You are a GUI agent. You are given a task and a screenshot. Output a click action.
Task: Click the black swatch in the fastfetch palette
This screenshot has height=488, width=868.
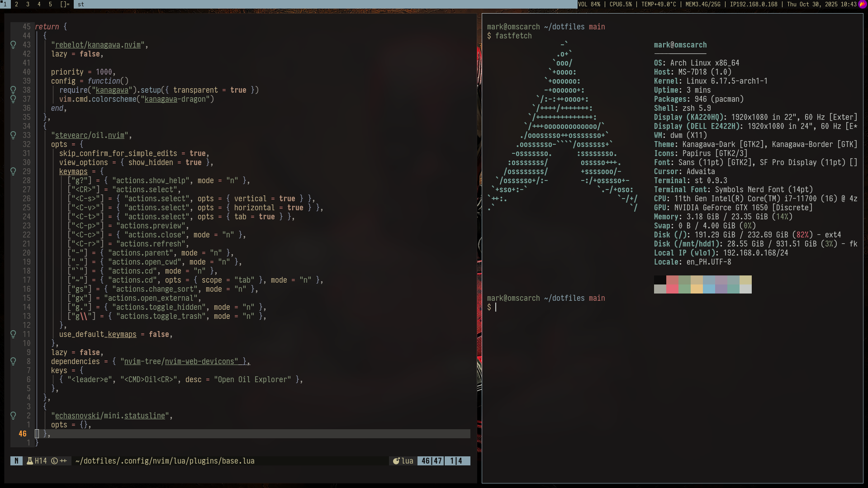coord(660,280)
